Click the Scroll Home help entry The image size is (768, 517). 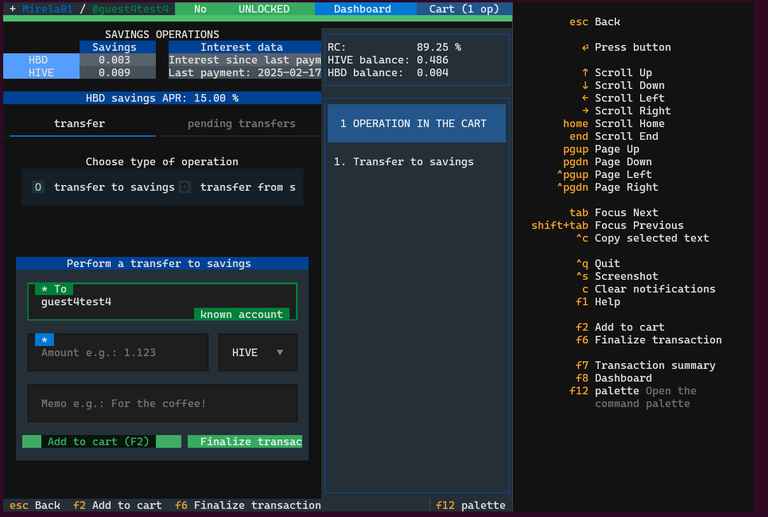pos(614,123)
